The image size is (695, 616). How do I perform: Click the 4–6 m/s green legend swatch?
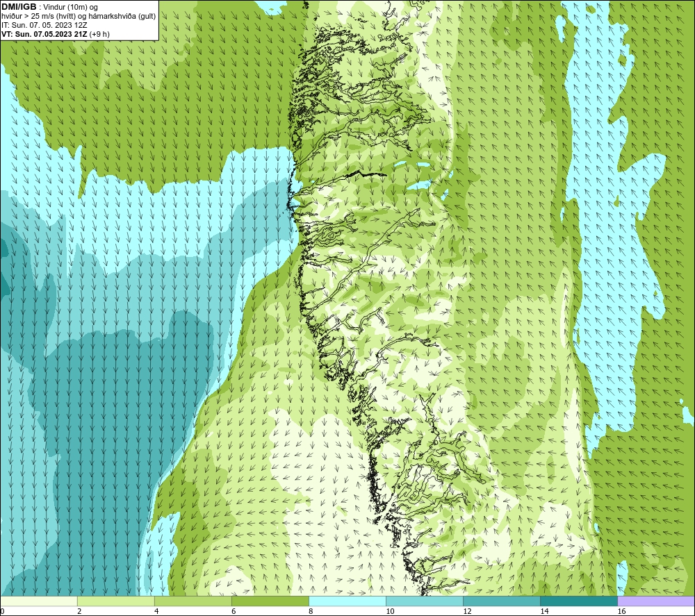point(193,601)
